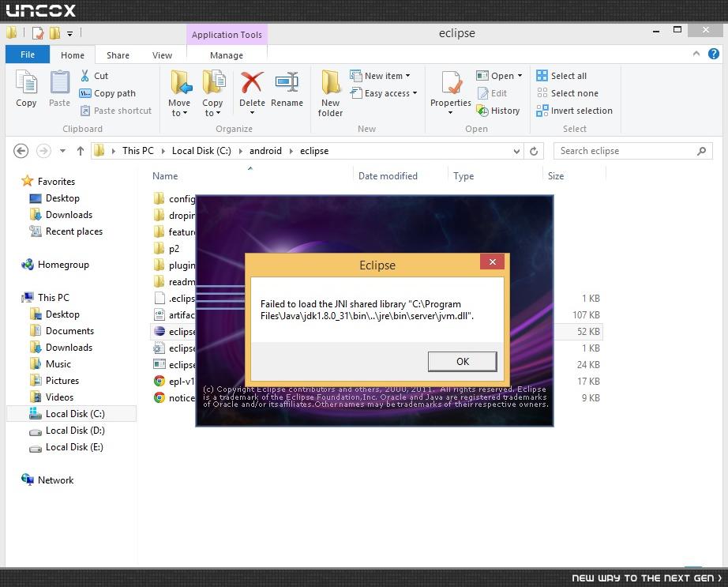Open the Quick Access Toolbar customize arrow

69,33
